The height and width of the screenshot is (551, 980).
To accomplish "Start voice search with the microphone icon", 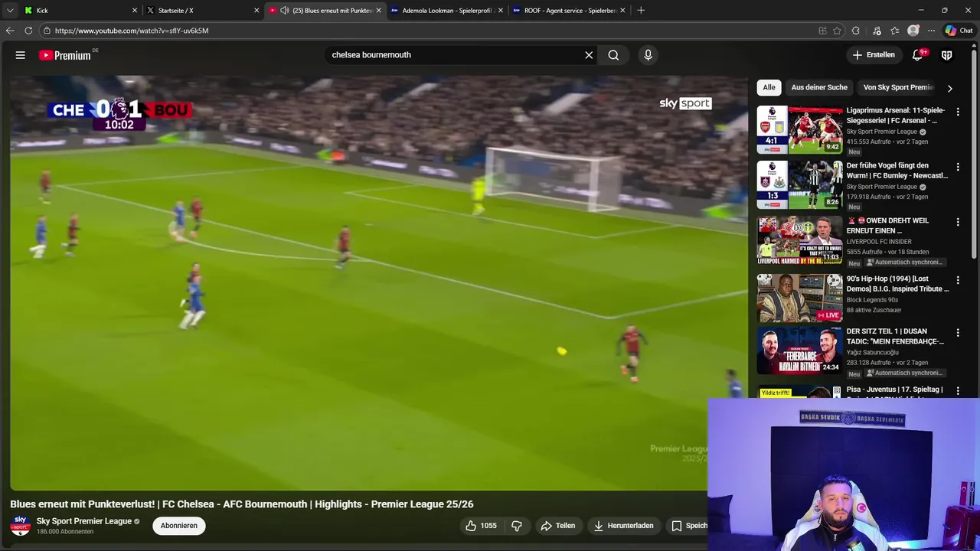I will tap(648, 55).
